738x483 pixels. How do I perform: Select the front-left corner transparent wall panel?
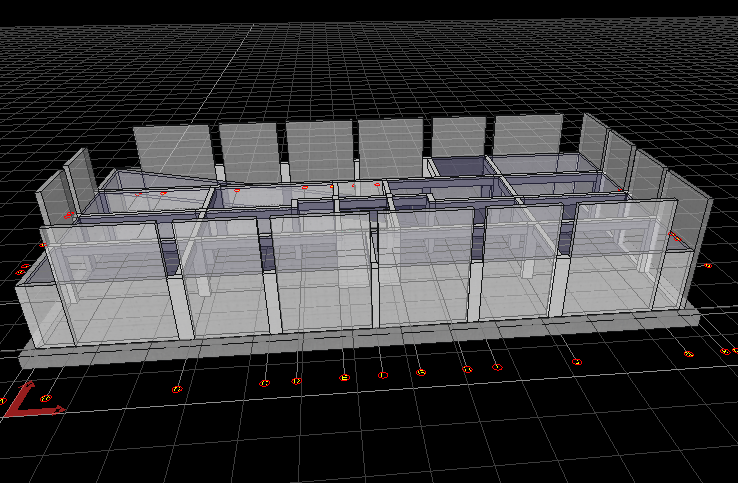[x=100, y=280]
